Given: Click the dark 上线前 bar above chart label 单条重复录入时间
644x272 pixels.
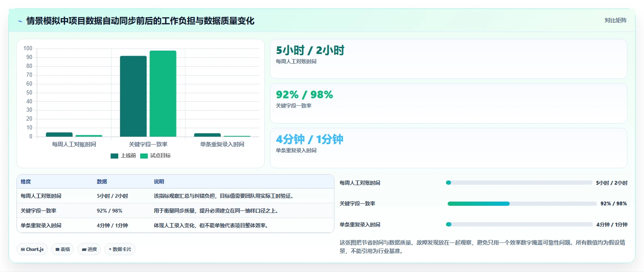Looking at the screenshot, I should coord(207,135).
